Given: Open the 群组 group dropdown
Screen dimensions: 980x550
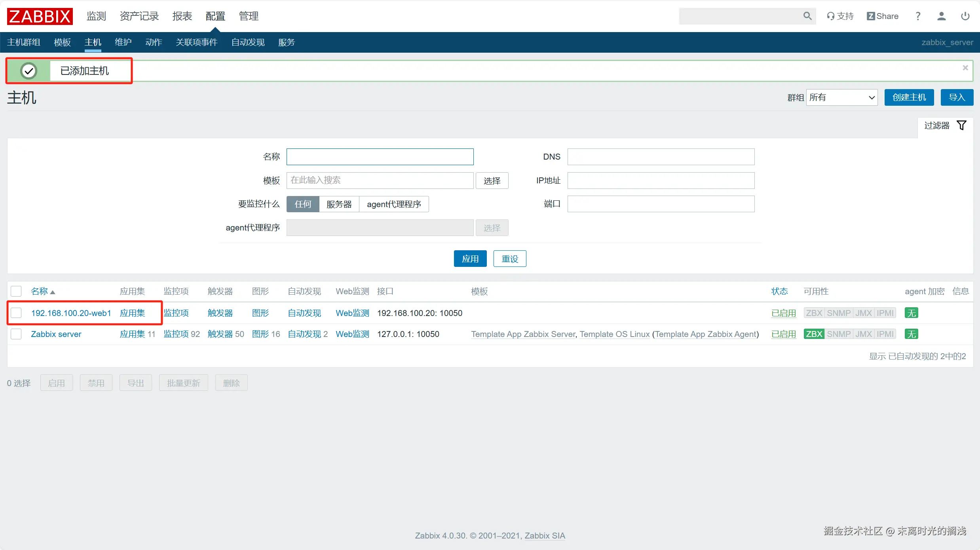Looking at the screenshot, I should click(841, 97).
